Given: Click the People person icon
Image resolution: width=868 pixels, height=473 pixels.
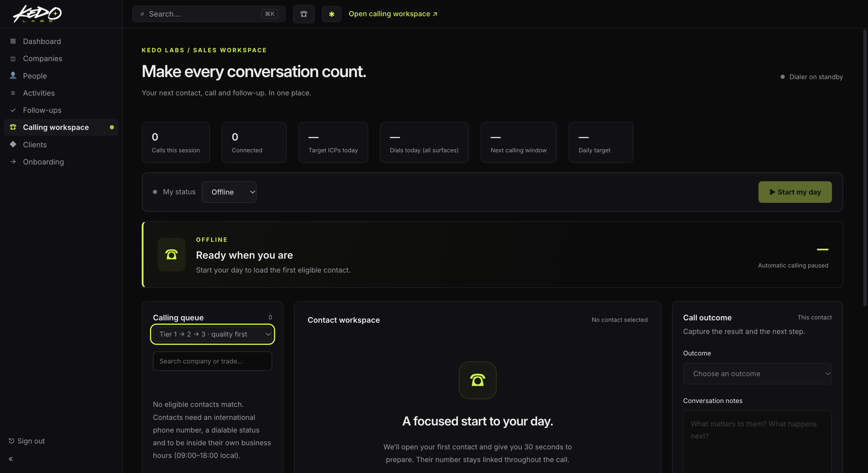Looking at the screenshot, I should point(13,76).
